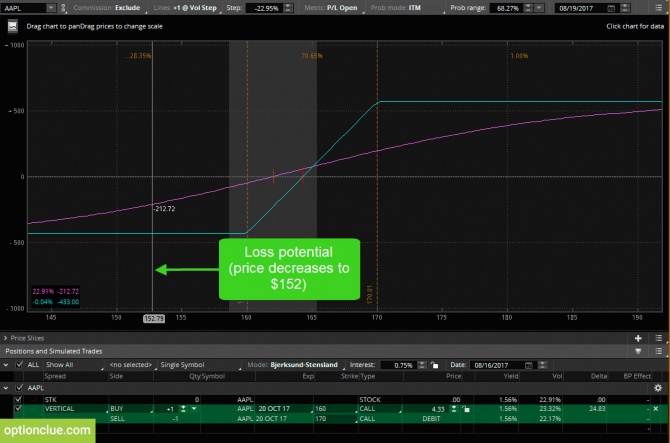670x443 pixels.
Task: Adjust the top date stepper arrows
Action: click(625, 8)
